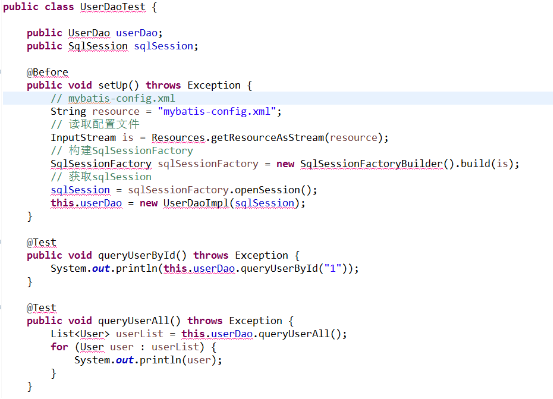Select the 'class' keyword in the declaration
This screenshot has width=553, height=399.
(x=59, y=7)
